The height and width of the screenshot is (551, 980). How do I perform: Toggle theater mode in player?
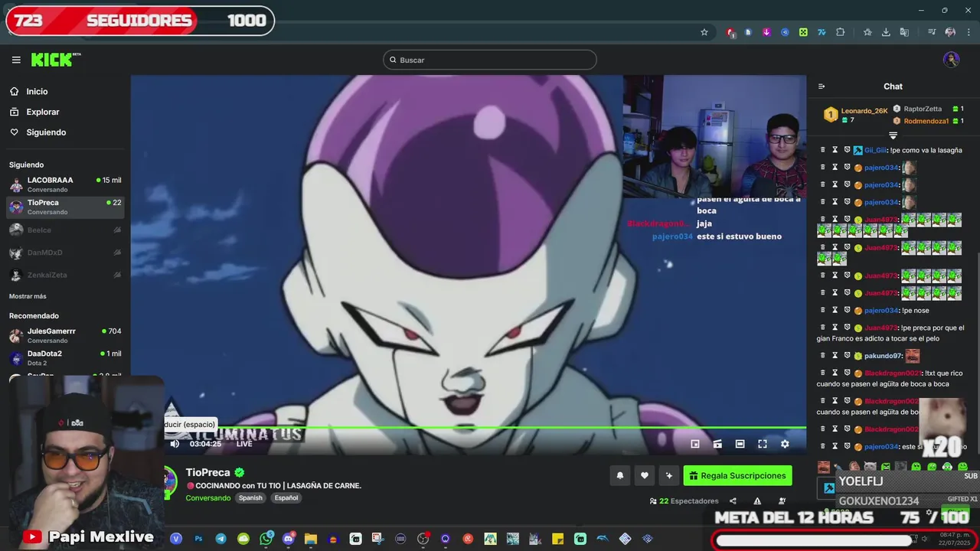point(740,444)
